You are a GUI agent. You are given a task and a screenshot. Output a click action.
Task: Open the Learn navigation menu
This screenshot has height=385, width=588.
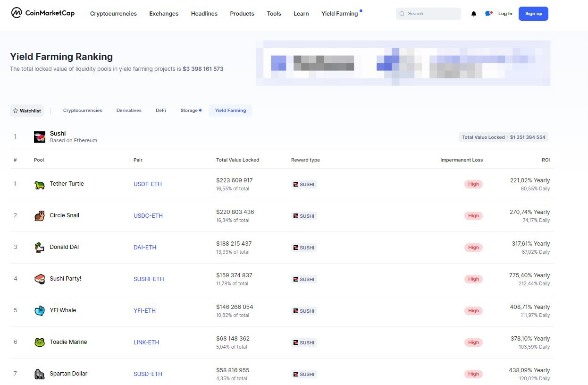301,14
